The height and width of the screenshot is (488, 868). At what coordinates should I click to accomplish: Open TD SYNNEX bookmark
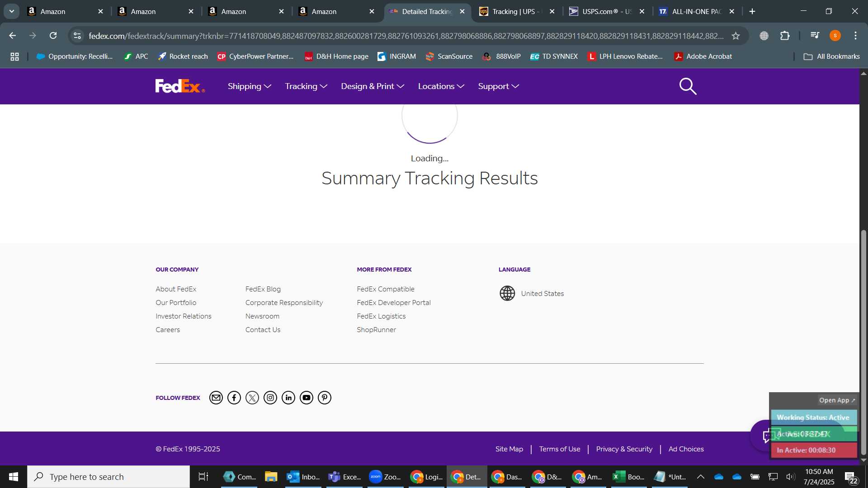pos(554,56)
